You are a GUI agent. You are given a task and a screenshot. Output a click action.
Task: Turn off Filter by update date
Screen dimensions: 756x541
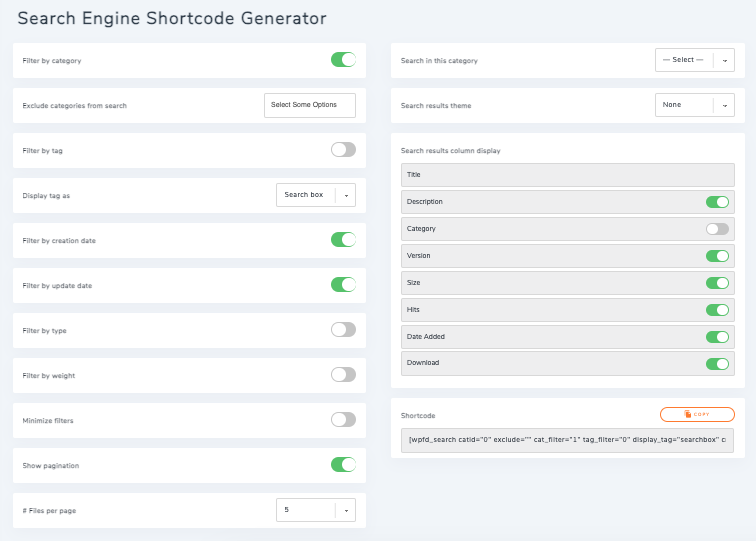pos(343,285)
